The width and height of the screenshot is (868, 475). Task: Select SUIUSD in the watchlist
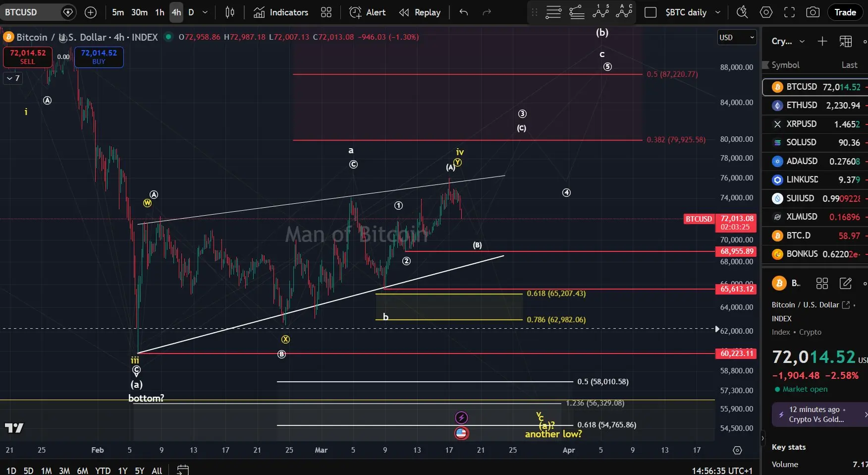pyautogui.click(x=815, y=198)
